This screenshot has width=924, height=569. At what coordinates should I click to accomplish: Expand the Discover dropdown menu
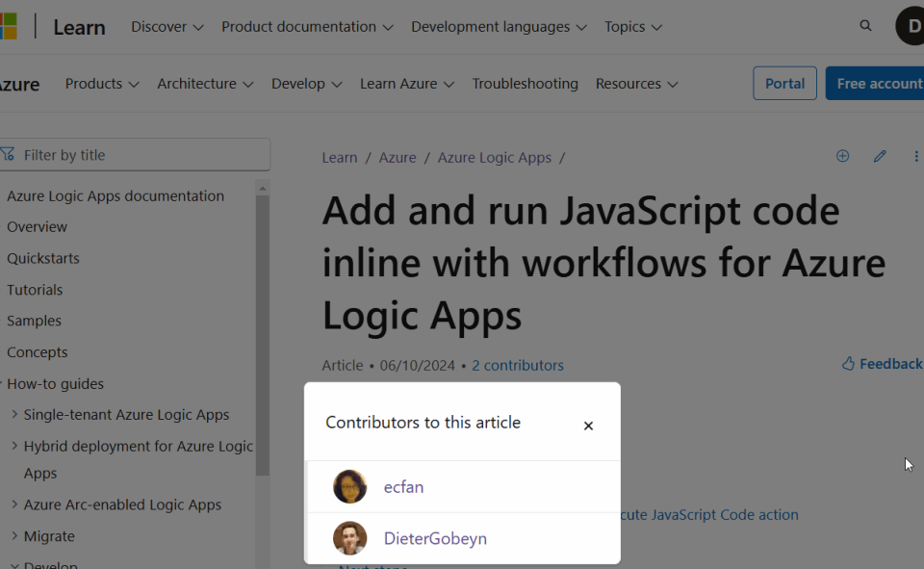167,27
